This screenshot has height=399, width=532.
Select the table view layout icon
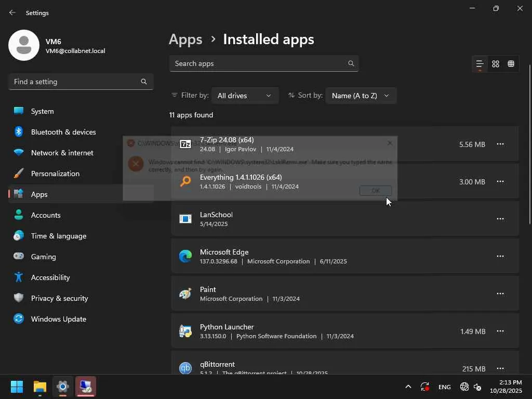pyautogui.click(x=511, y=64)
